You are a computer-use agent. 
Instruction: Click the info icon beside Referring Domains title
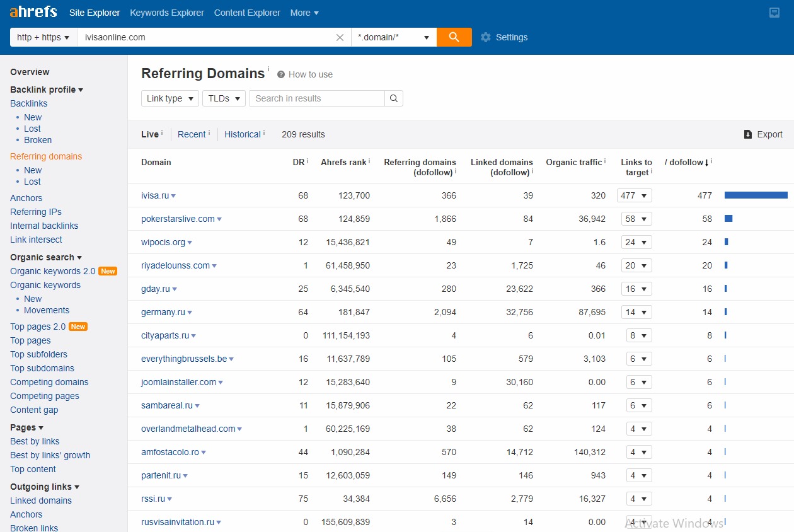coord(268,68)
